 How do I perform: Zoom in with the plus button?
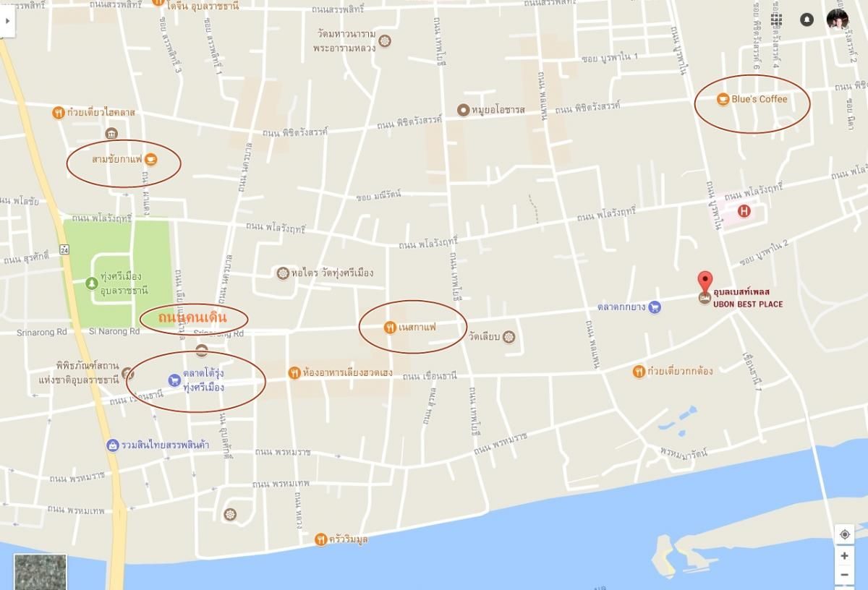click(x=844, y=556)
